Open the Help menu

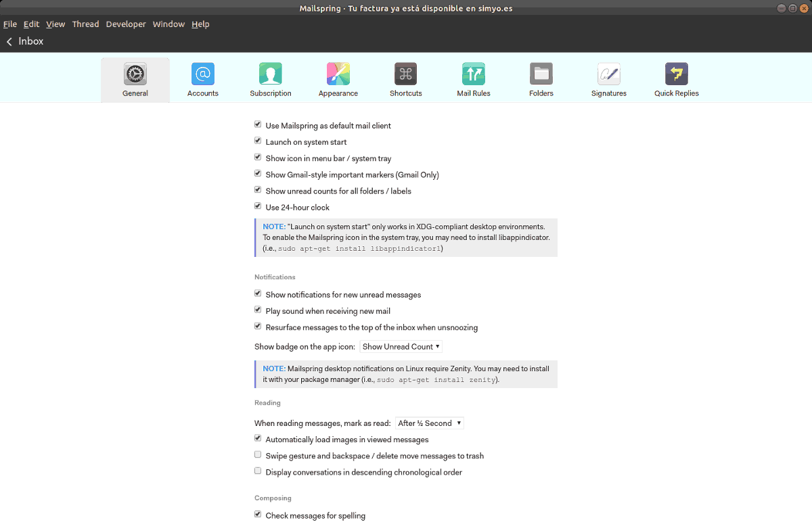pyautogui.click(x=200, y=24)
